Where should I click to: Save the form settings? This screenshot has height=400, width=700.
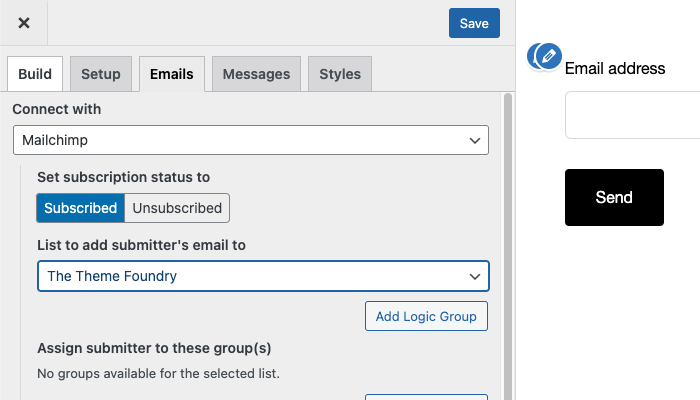474,23
